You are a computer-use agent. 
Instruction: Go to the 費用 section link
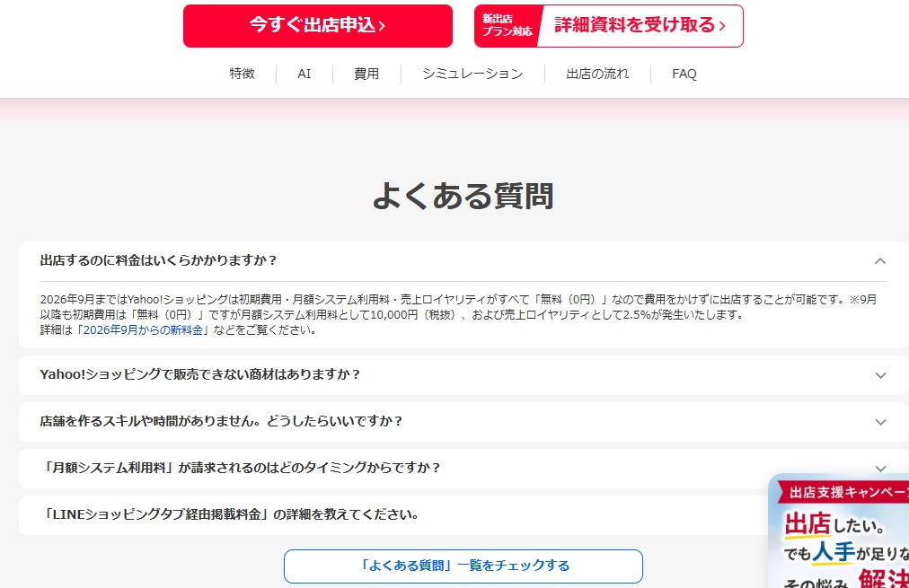366,74
